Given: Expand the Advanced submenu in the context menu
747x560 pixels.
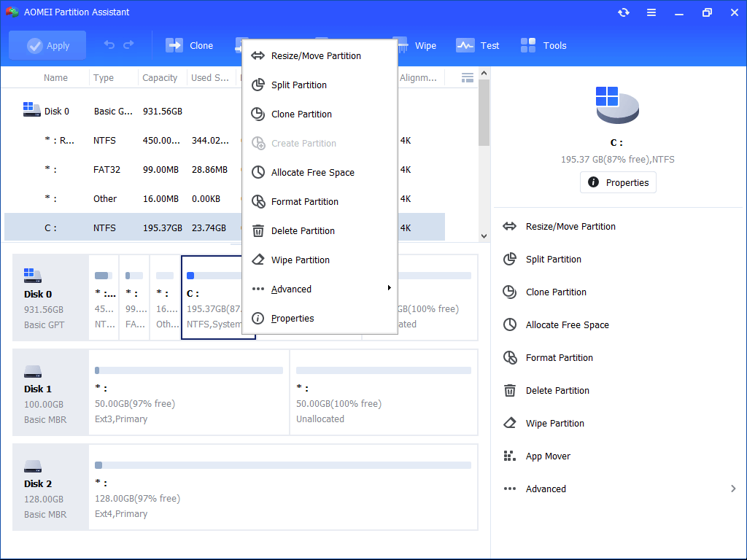Looking at the screenshot, I should pyautogui.click(x=320, y=289).
